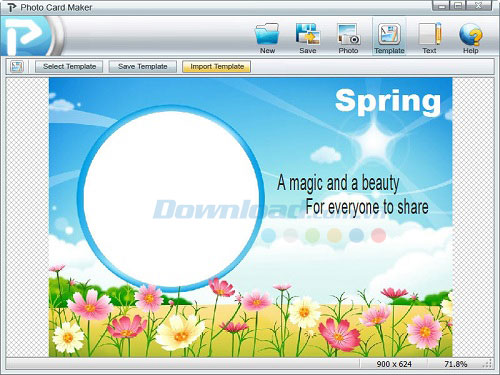This screenshot has width=500, height=375.
Task: Minimize the Photo Card Maker window
Action: click(x=441, y=6)
